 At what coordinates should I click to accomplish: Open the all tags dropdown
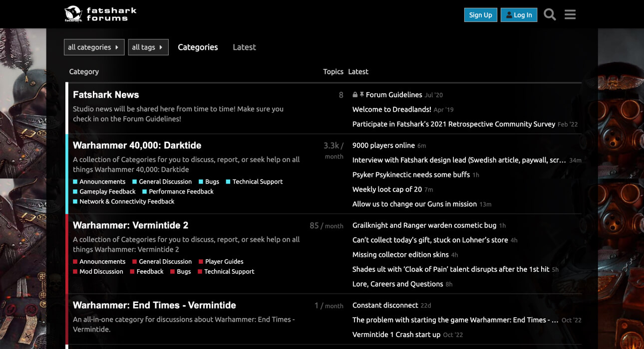click(148, 47)
